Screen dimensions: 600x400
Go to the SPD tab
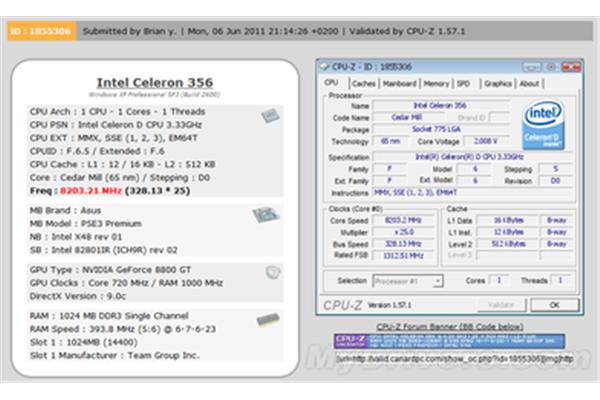(463, 83)
